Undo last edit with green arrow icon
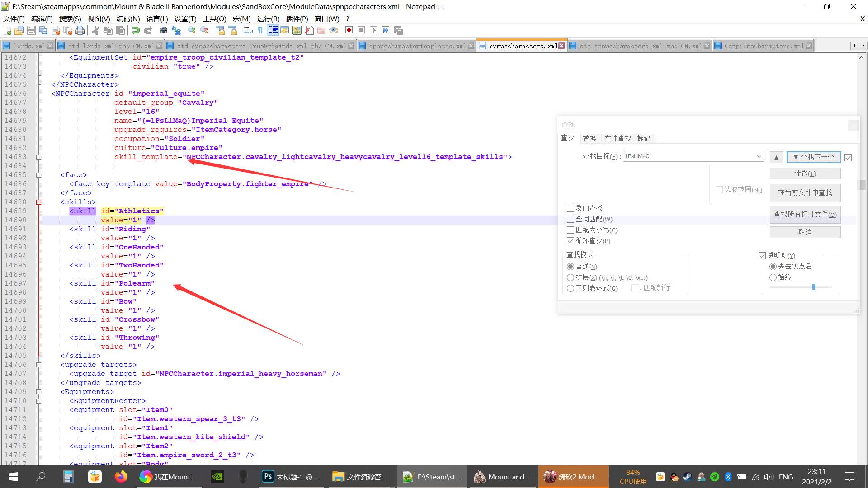Screen dimensions: 868x488 tap(136, 30)
